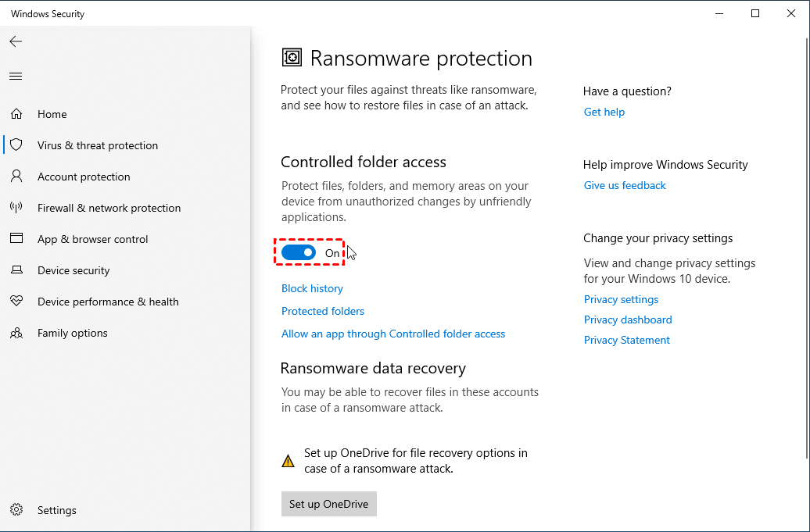Click the Family options people icon
Image resolution: width=810 pixels, height=532 pixels.
coord(16,333)
